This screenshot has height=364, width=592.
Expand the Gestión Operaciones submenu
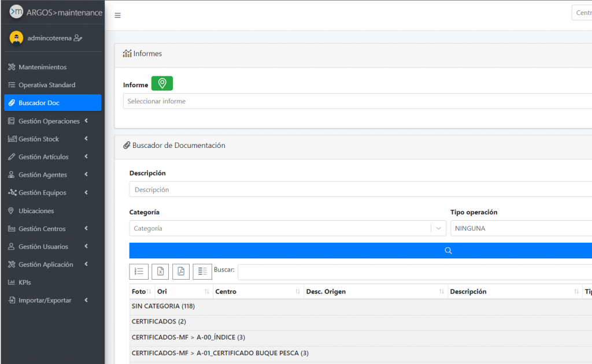coord(49,121)
